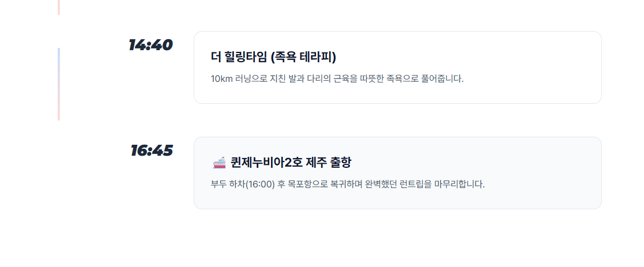Click the blue-pink timeline line beside 14:40
644x267 pixels.
59,84
